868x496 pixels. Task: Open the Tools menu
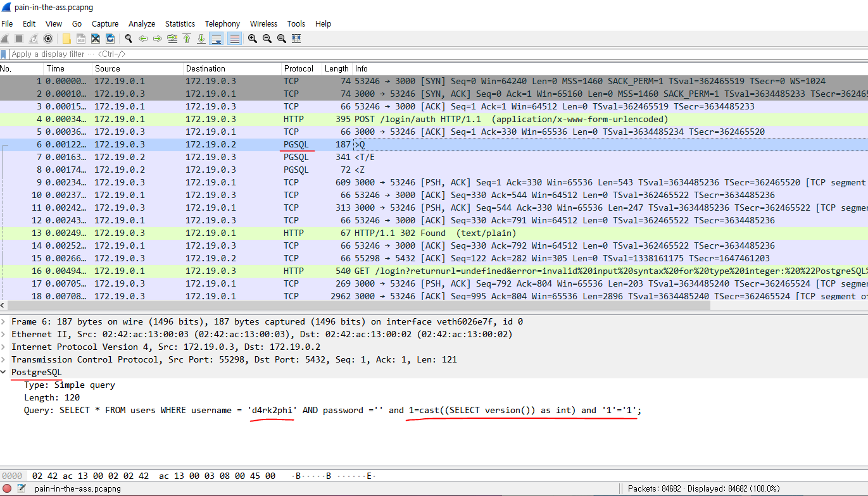(x=296, y=23)
